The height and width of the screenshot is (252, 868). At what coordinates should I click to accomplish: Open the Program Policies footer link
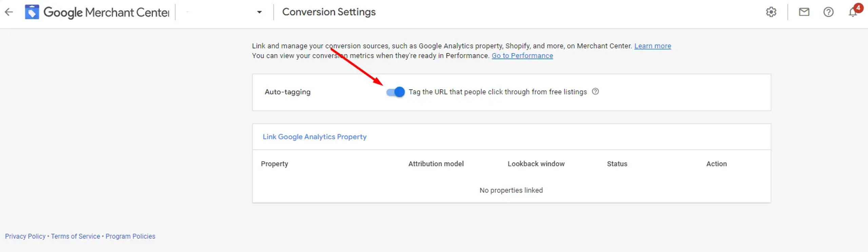point(130,236)
